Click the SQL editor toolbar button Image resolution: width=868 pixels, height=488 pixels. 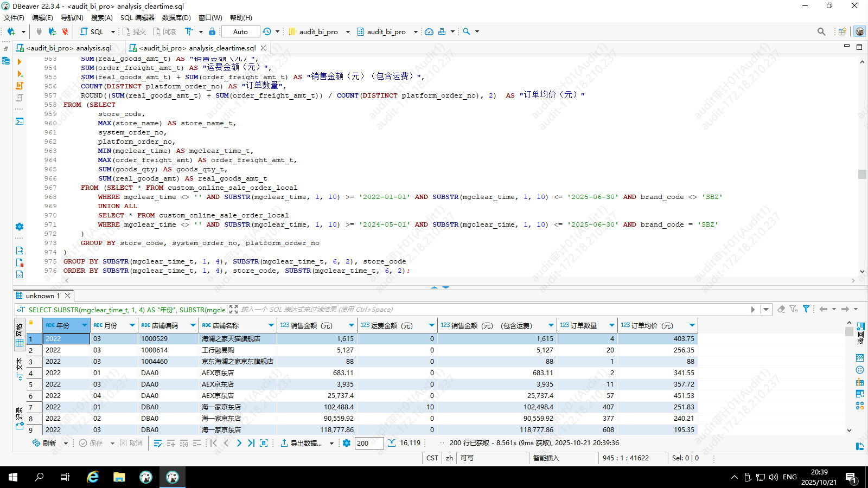92,31
